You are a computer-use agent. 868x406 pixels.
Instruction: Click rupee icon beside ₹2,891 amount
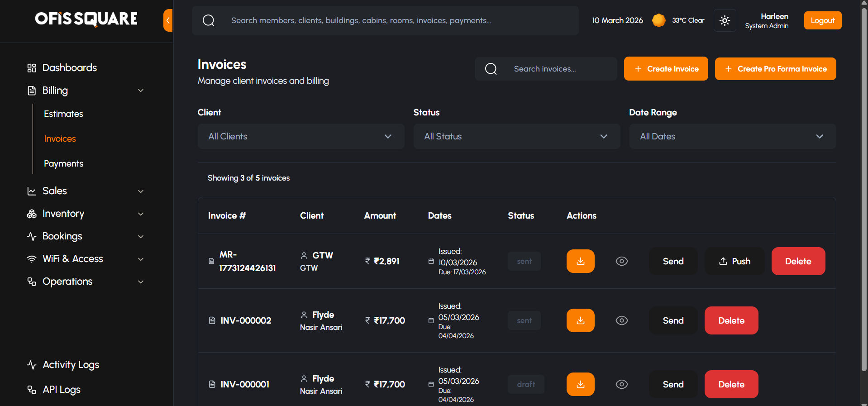(x=367, y=261)
